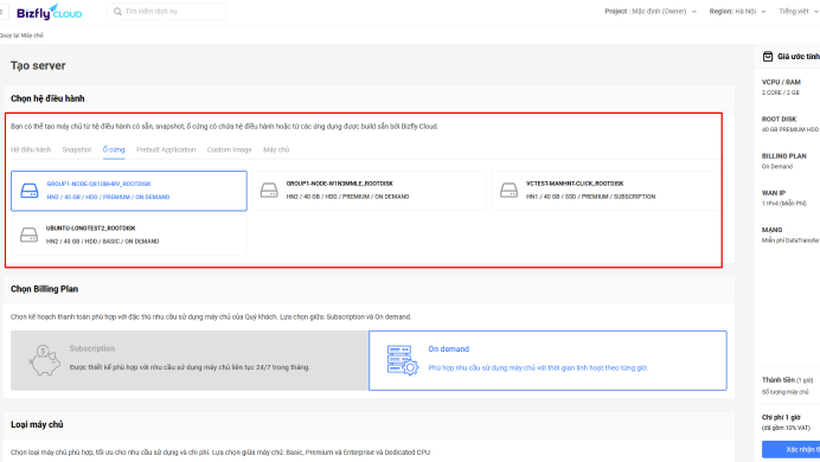The height and width of the screenshot is (462, 820).
Task: Open the hamburger menu at top left
Action: [x=2, y=11]
